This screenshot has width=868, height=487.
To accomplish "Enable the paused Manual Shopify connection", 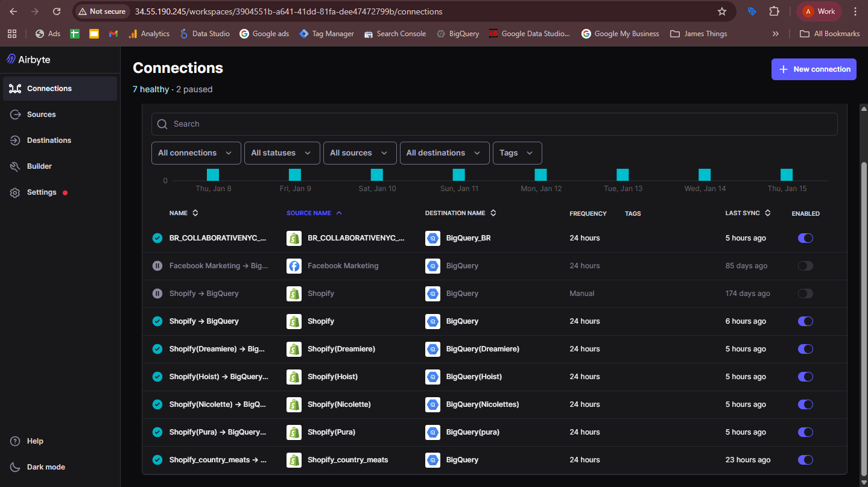I will point(805,294).
